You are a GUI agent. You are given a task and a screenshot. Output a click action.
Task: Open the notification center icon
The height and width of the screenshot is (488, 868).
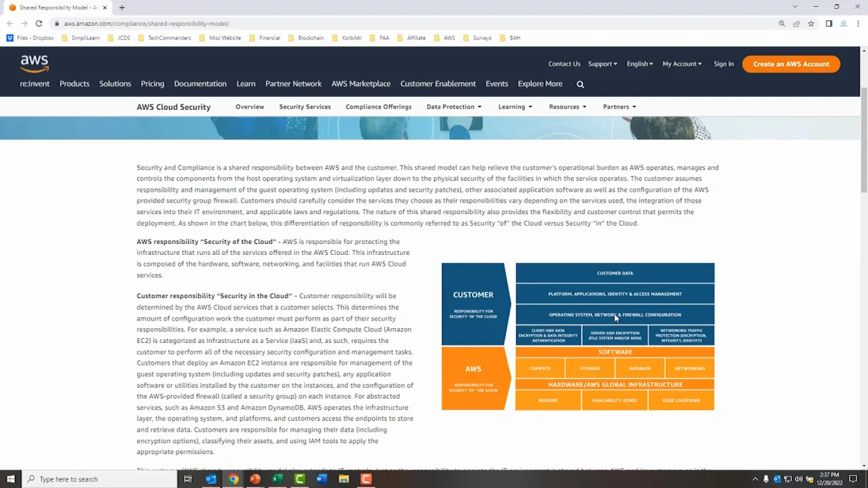(853, 479)
